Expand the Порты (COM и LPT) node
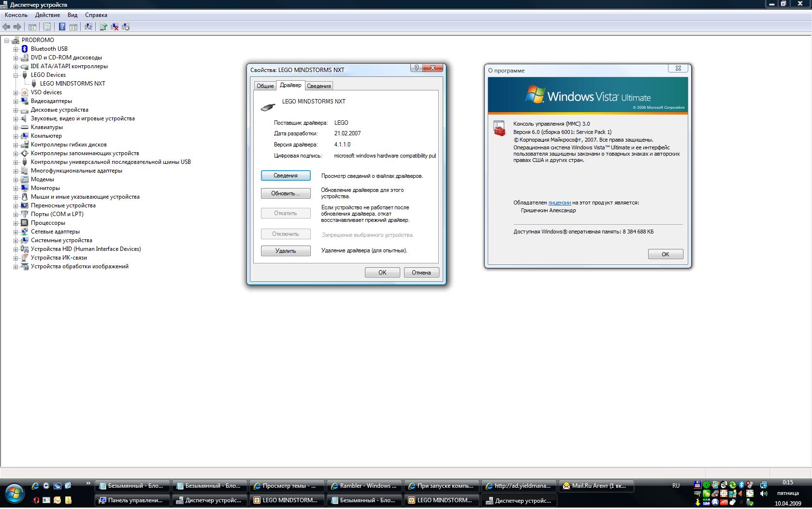The height and width of the screenshot is (509, 812). click(16, 215)
